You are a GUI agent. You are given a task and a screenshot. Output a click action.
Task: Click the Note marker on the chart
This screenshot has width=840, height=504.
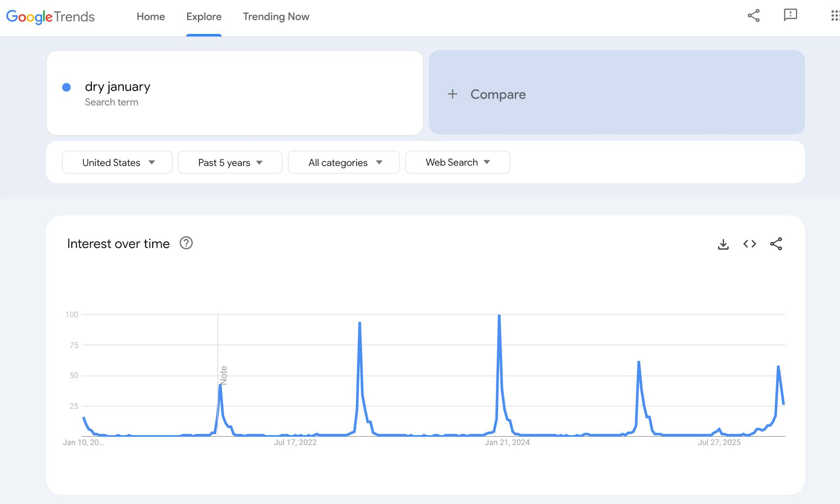(x=224, y=375)
